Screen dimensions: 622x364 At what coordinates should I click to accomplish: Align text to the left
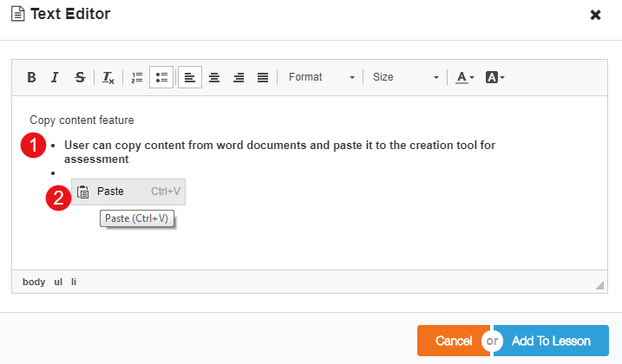pos(189,77)
